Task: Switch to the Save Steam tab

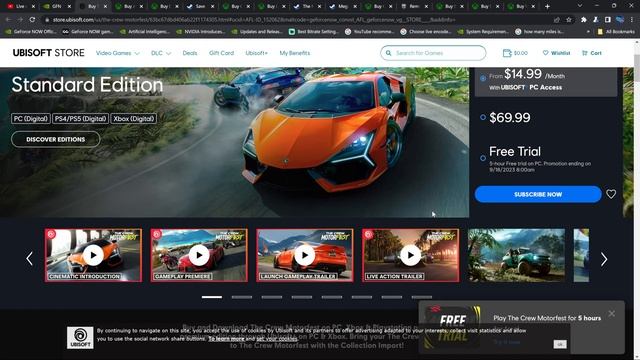Action: coord(200,6)
